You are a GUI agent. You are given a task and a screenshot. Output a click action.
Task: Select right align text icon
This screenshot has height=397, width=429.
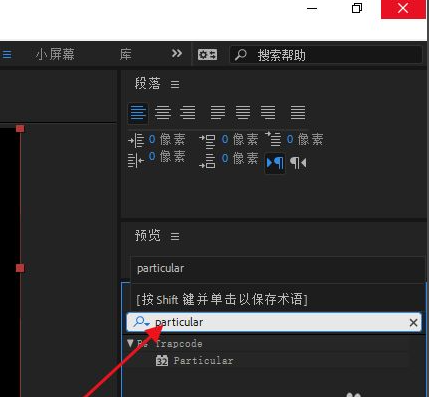pos(188,113)
